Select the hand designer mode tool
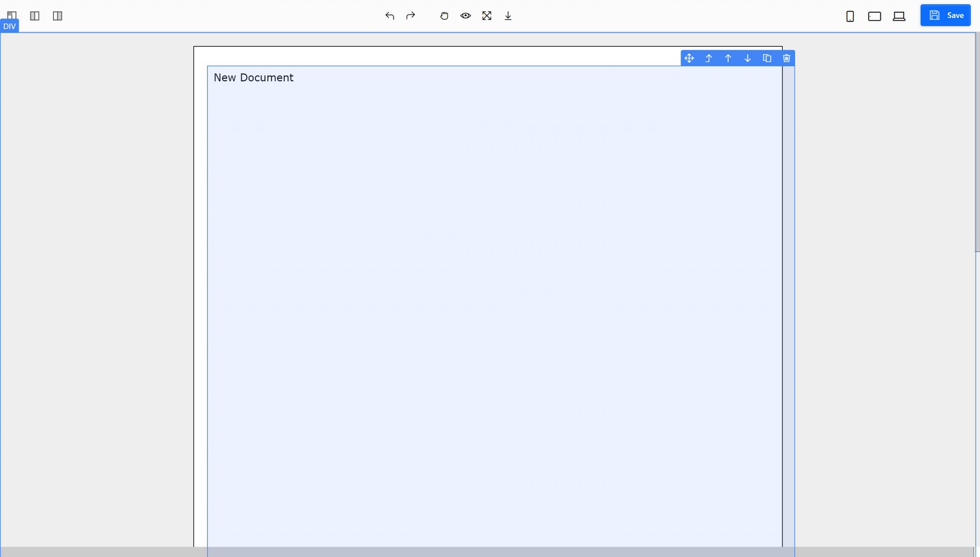This screenshot has width=980, height=557. click(x=444, y=16)
